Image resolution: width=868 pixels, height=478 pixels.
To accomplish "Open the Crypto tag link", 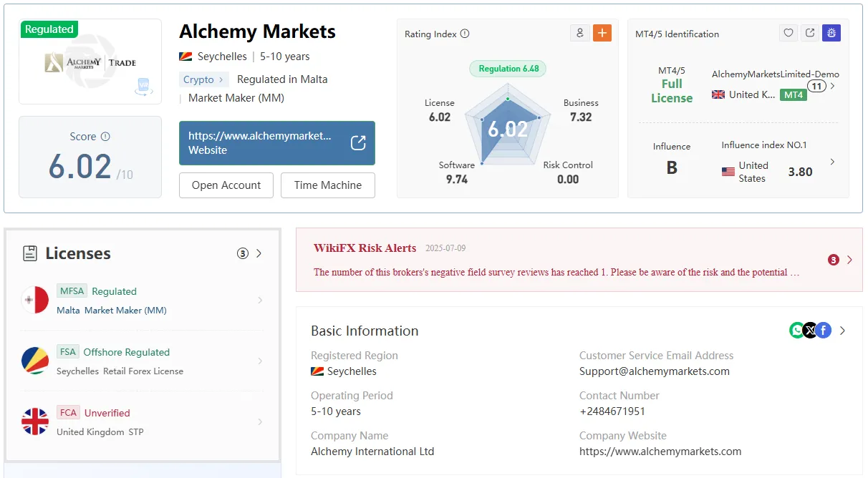I will [204, 79].
